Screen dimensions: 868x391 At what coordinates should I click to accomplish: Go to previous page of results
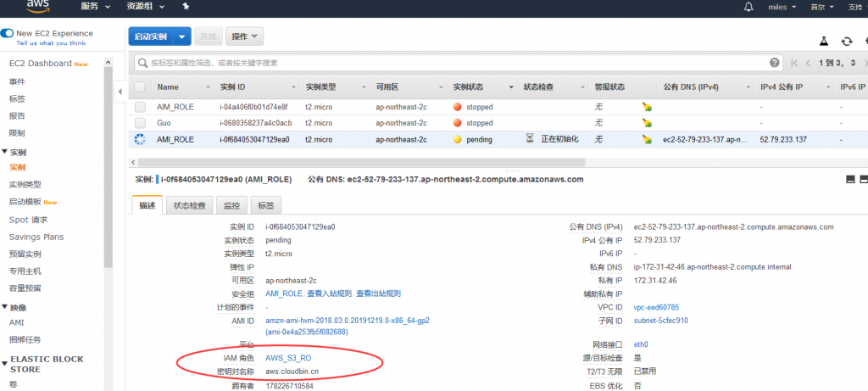(x=808, y=63)
